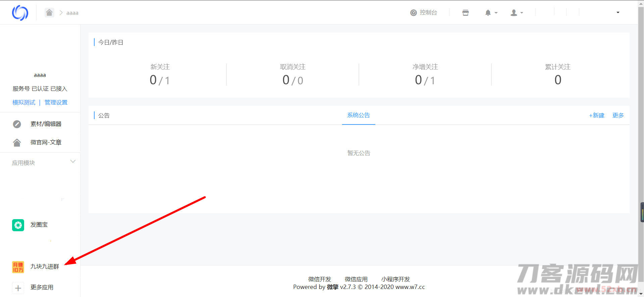Click the 管理设置 link
Image resolution: width=644 pixels, height=297 pixels.
click(x=56, y=102)
